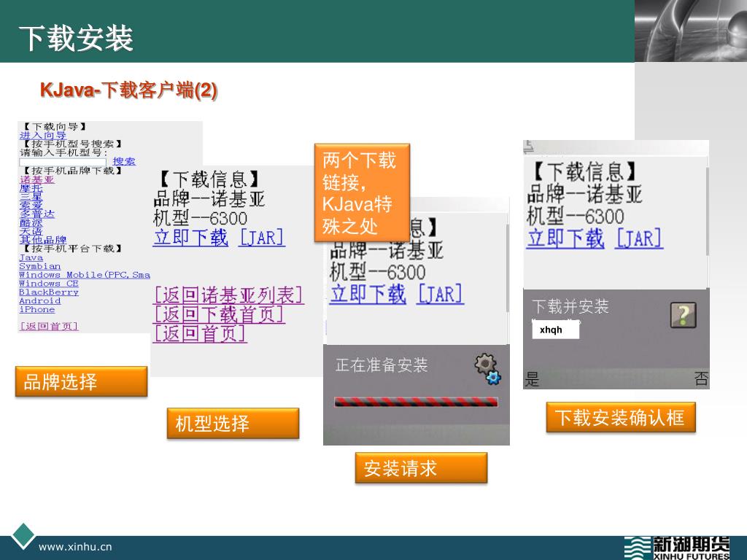Viewport: 747px width, 560px height.
Task: Click the 品牌选择 orange label
Action: [81, 381]
